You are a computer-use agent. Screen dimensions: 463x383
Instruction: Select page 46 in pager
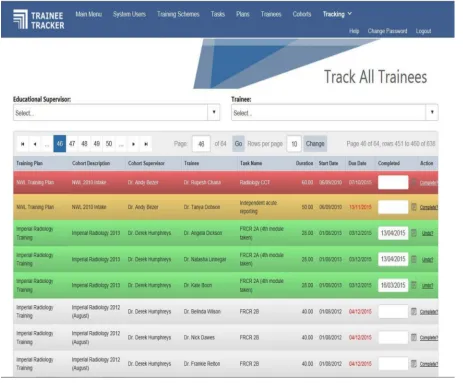coord(60,144)
